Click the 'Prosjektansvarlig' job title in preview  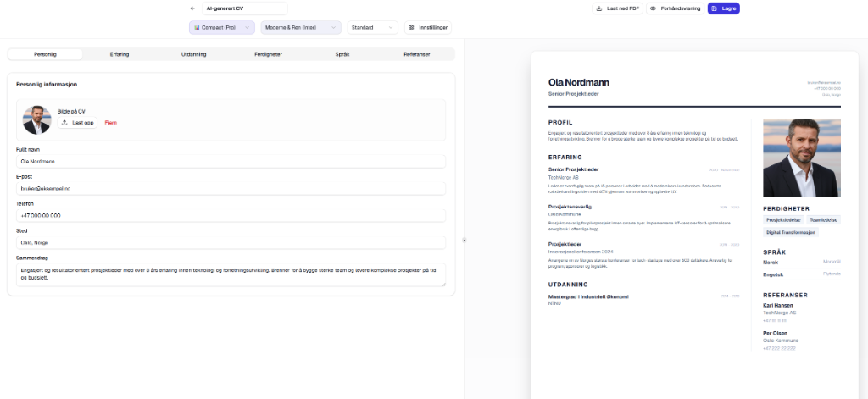[570, 207]
